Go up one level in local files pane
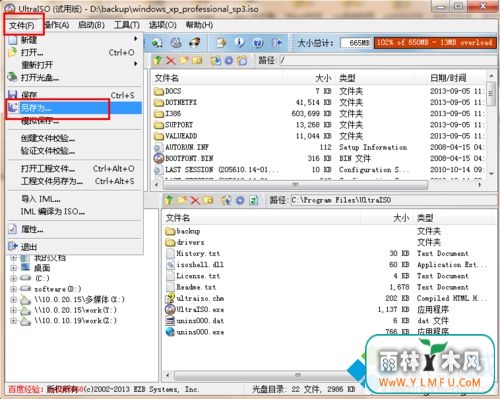500x399 pixels. (x=169, y=200)
